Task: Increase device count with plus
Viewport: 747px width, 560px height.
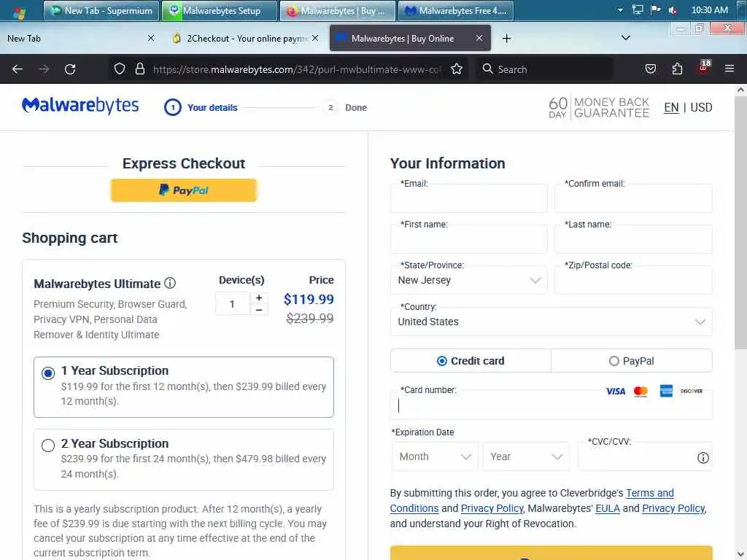Action: (x=259, y=298)
